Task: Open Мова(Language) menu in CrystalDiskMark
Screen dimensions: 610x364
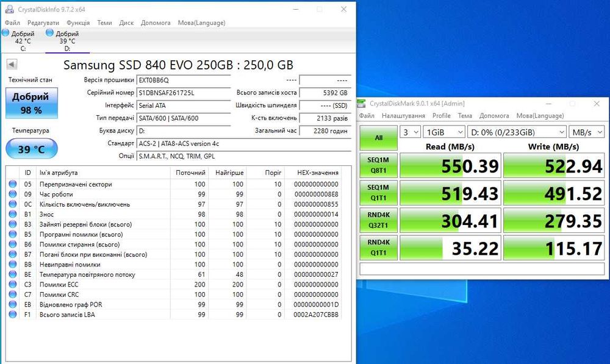Action: click(x=540, y=115)
